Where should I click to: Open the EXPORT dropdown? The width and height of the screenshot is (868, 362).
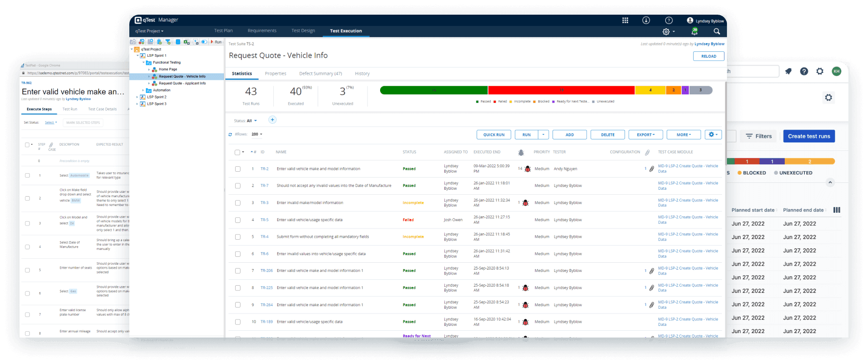646,135
